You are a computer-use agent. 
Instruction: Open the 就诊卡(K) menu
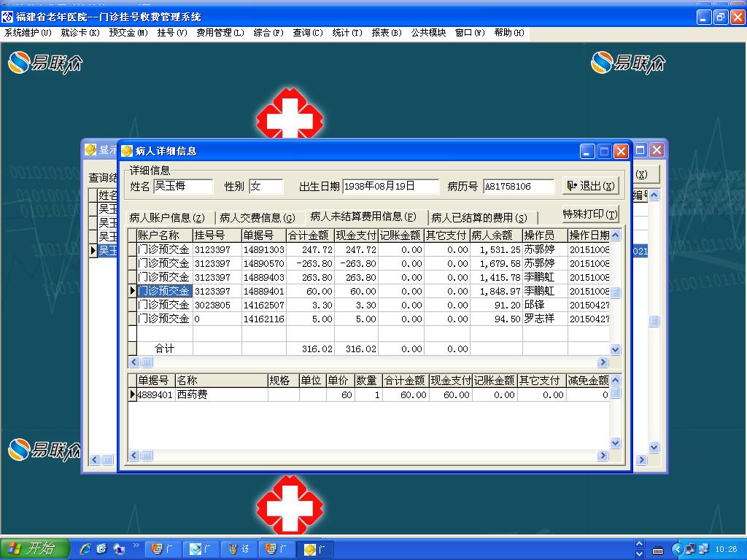[80, 33]
